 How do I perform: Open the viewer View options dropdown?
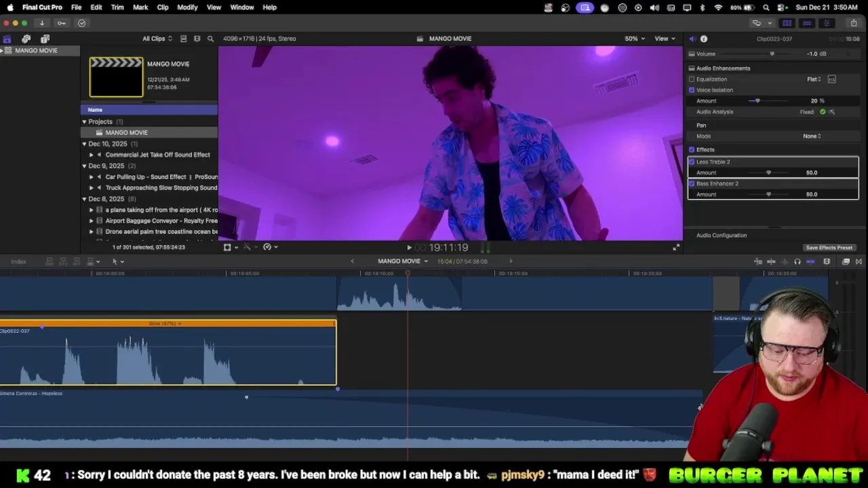point(665,39)
